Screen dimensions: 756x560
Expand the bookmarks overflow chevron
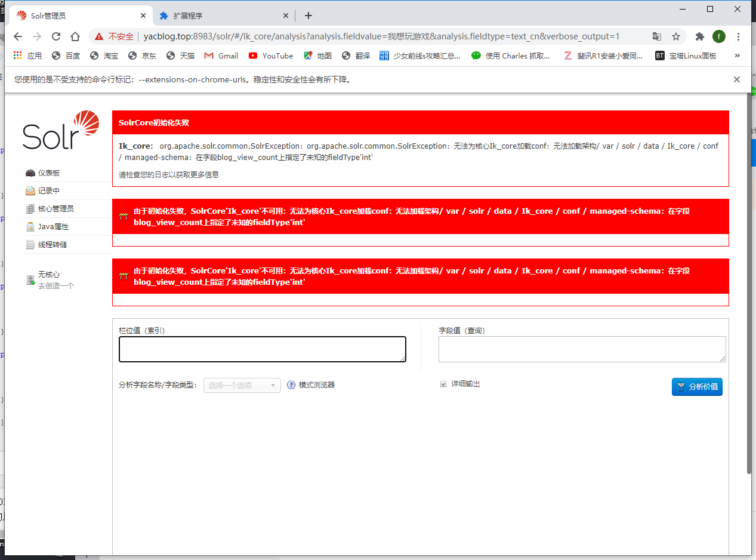738,56
